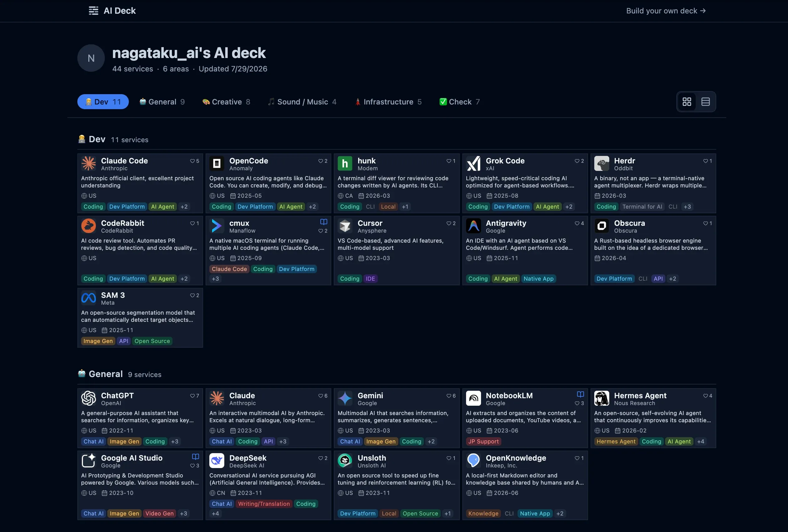Click the Claude Code starburst logo
Screen dimensions: 788x532
tap(89, 163)
